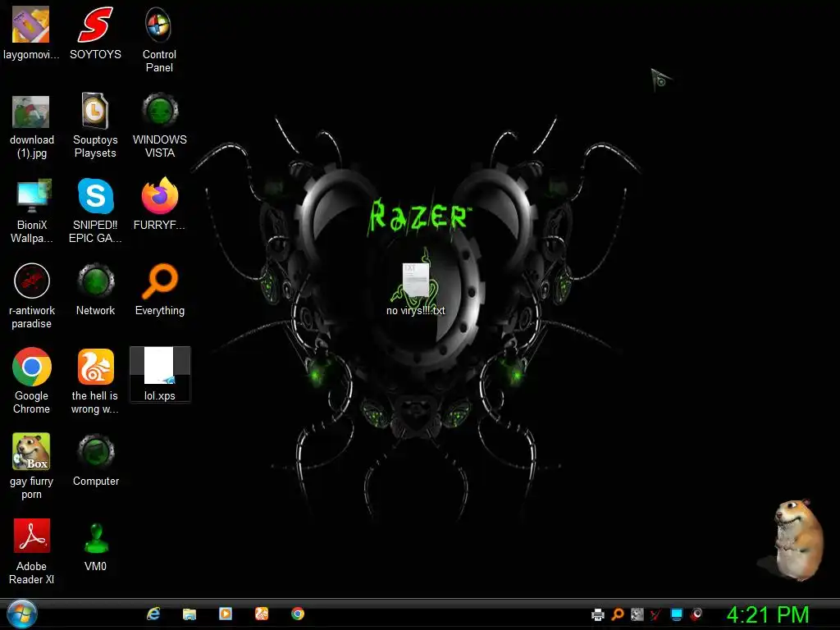Open the media player taskbar icon
The image size is (840, 630).
click(226, 614)
